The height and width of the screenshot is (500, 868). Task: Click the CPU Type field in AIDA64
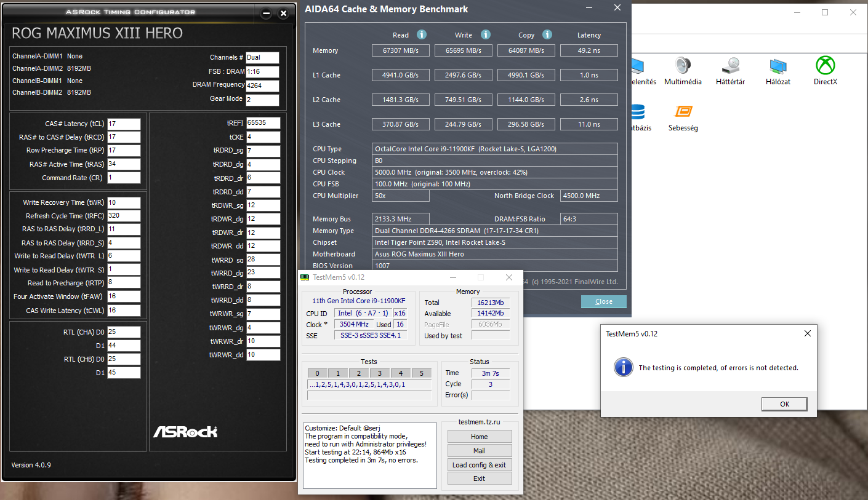click(496, 149)
